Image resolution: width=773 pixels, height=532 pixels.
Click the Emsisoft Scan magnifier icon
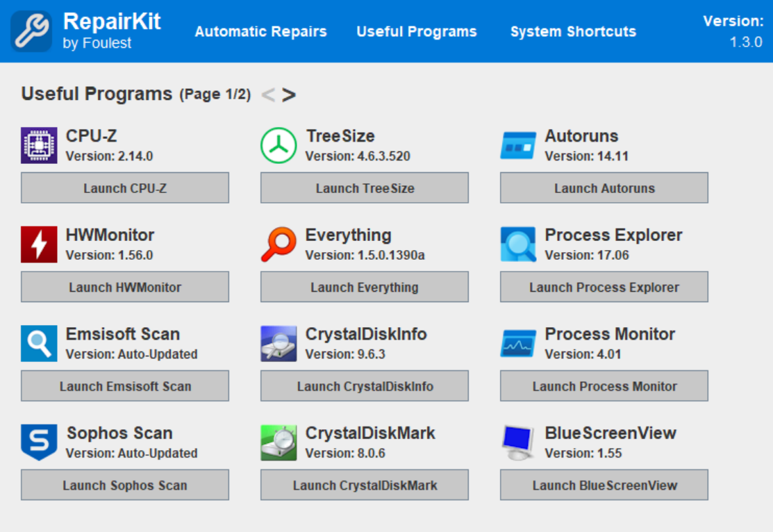39,344
